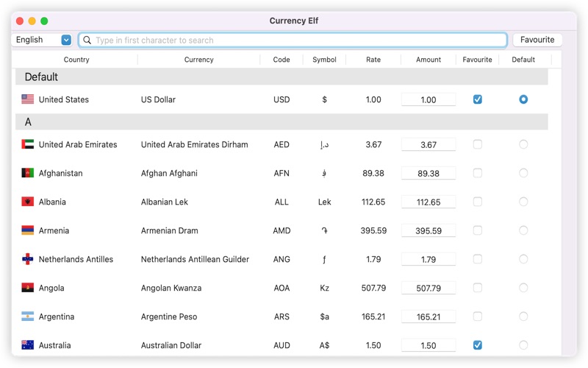
Task: Click the search text field
Action: tap(294, 40)
